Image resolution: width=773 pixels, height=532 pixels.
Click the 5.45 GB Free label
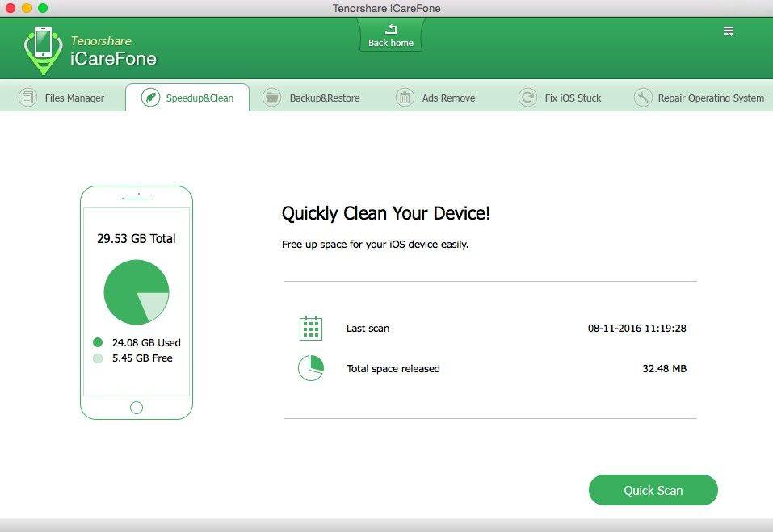[142, 358]
